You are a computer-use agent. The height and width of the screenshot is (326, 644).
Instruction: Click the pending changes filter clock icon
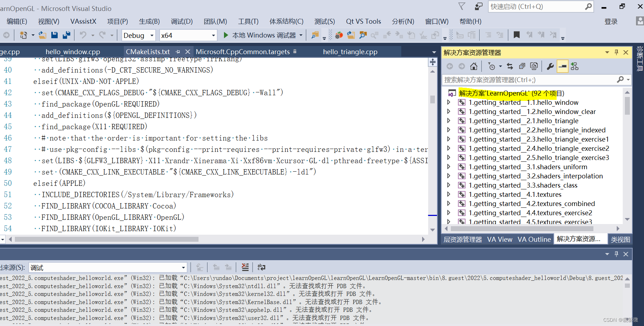[491, 66]
